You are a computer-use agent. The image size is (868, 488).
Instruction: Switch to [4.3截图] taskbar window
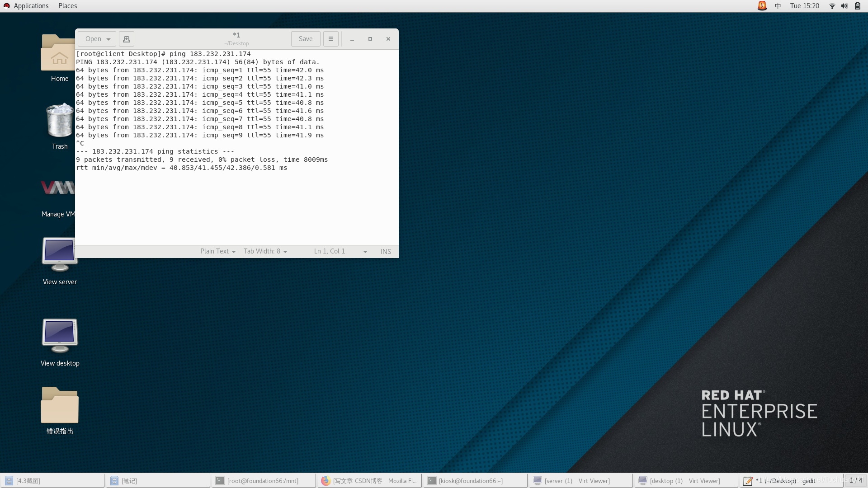click(52, 481)
